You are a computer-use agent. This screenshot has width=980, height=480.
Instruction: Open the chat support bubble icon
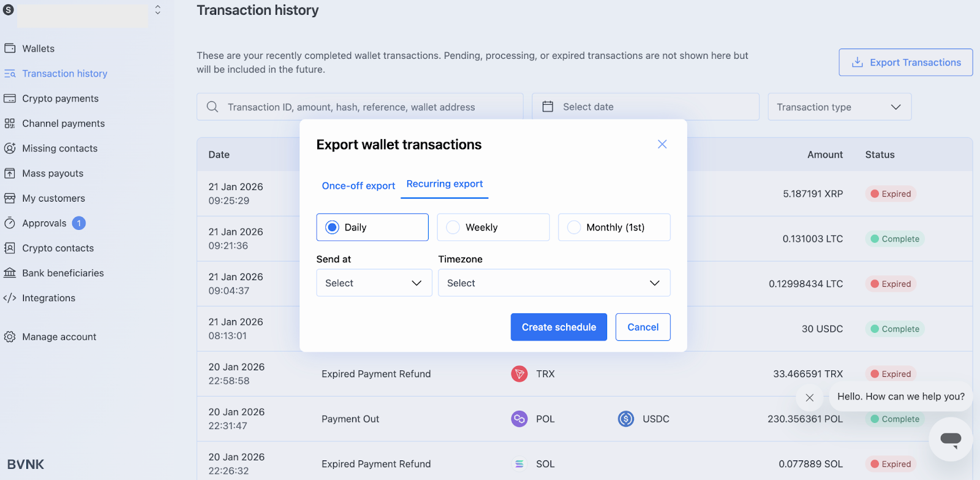[951, 439]
